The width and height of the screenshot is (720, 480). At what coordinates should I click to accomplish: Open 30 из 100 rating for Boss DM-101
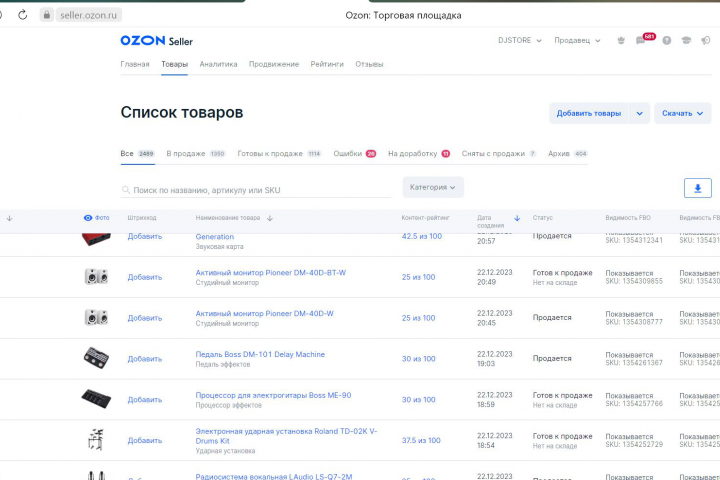(x=418, y=359)
